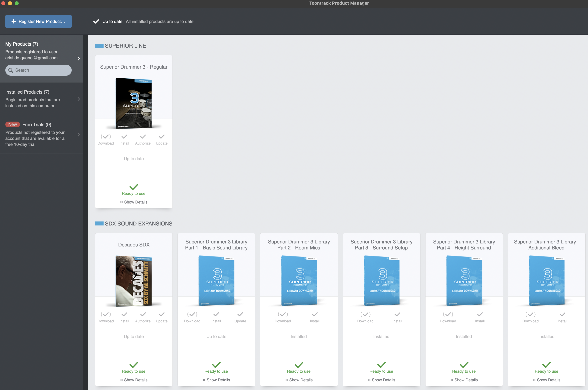Click Download icon for Part 4 Height Surround
This screenshot has width=588, height=390.
click(448, 314)
